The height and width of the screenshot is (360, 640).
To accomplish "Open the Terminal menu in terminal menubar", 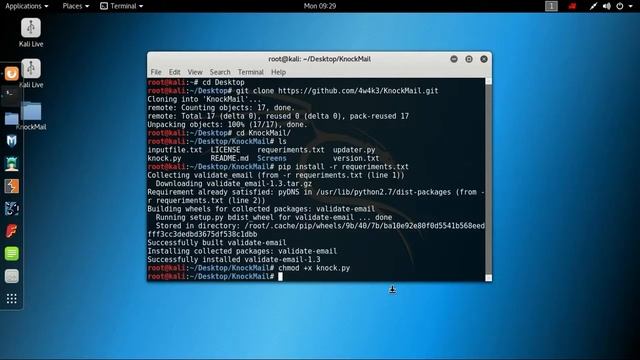I will click(251, 72).
